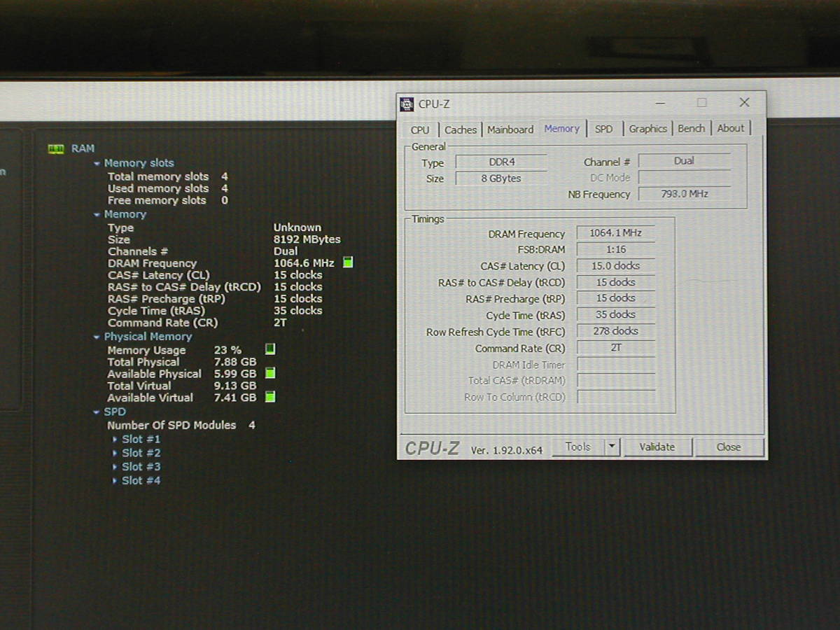The width and height of the screenshot is (840, 630).
Task: Click 'Command Rate (CR)' label in Speccy
Action: [x=162, y=323]
